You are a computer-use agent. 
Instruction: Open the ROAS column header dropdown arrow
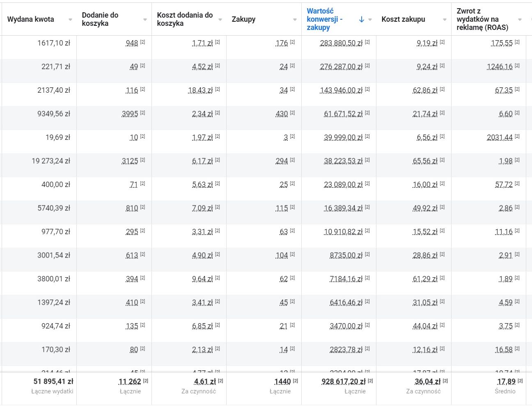pos(520,20)
